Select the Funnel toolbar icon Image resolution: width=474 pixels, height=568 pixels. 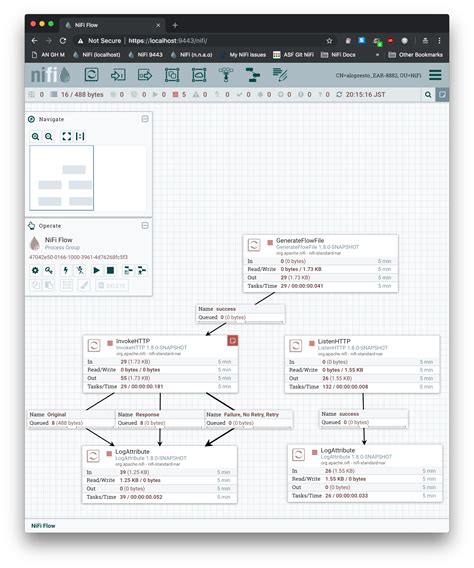(226, 75)
